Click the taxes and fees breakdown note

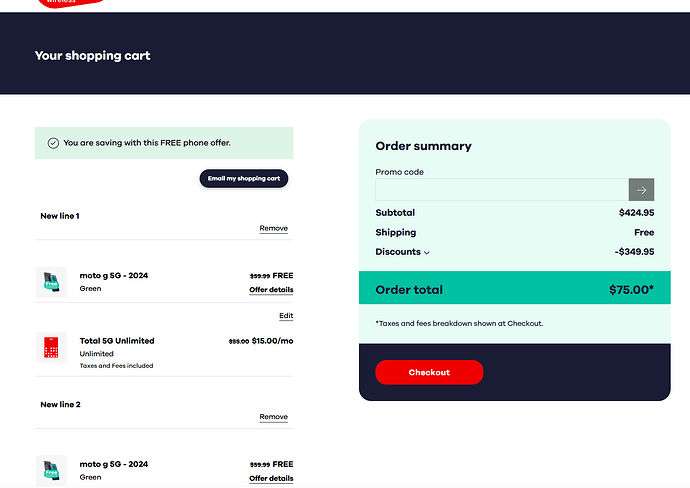459,323
